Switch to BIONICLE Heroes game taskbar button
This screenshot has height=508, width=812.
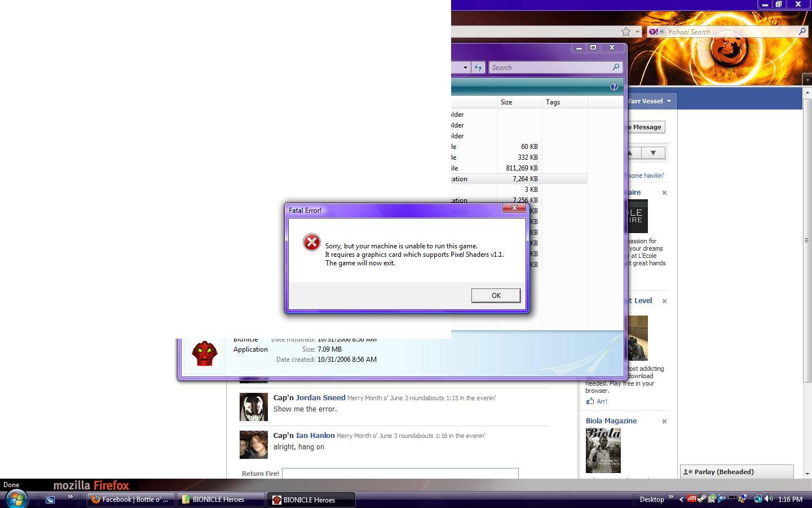point(312,500)
